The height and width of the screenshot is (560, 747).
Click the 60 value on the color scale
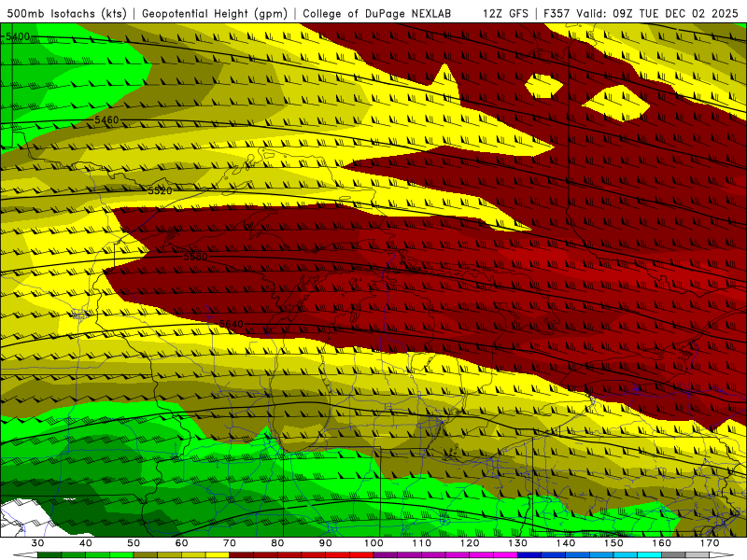coord(181,543)
